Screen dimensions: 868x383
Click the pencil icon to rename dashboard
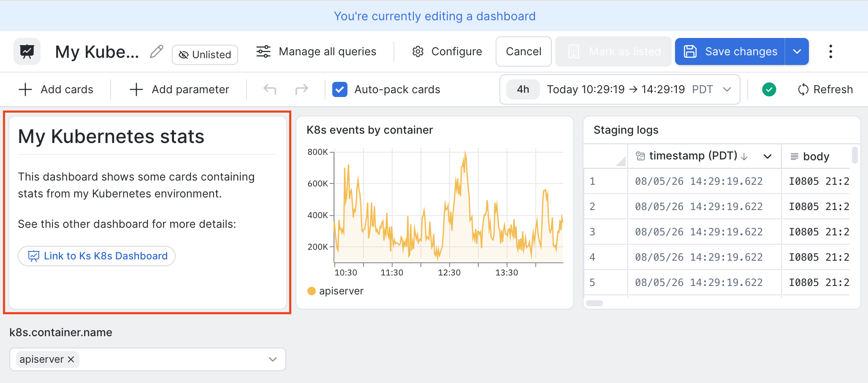click(x=157, y=51)
